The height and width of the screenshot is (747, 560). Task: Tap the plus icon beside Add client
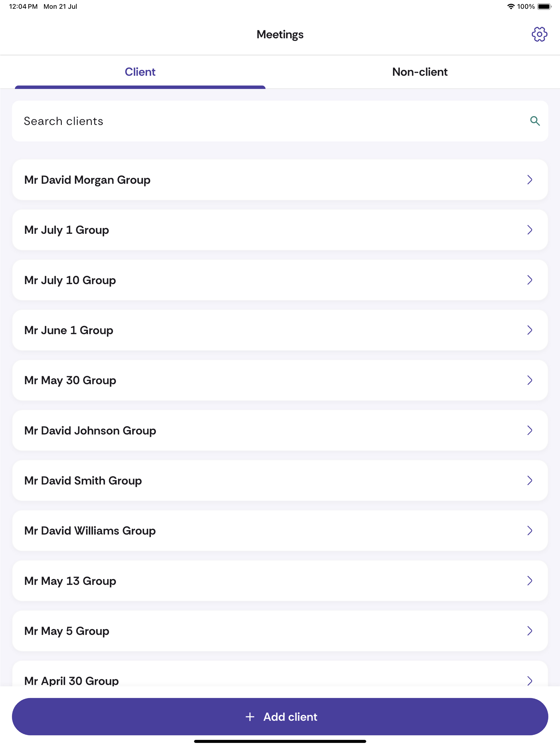coord(250,717)
